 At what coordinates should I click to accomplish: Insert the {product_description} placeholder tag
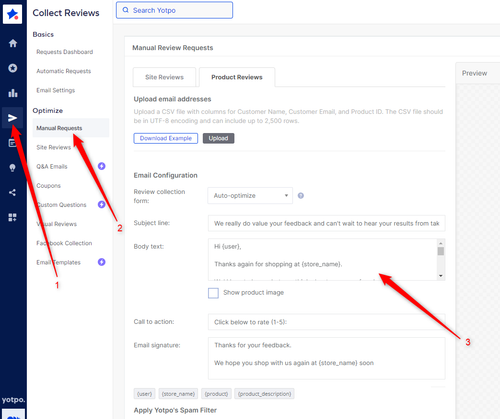coord(264,394)
